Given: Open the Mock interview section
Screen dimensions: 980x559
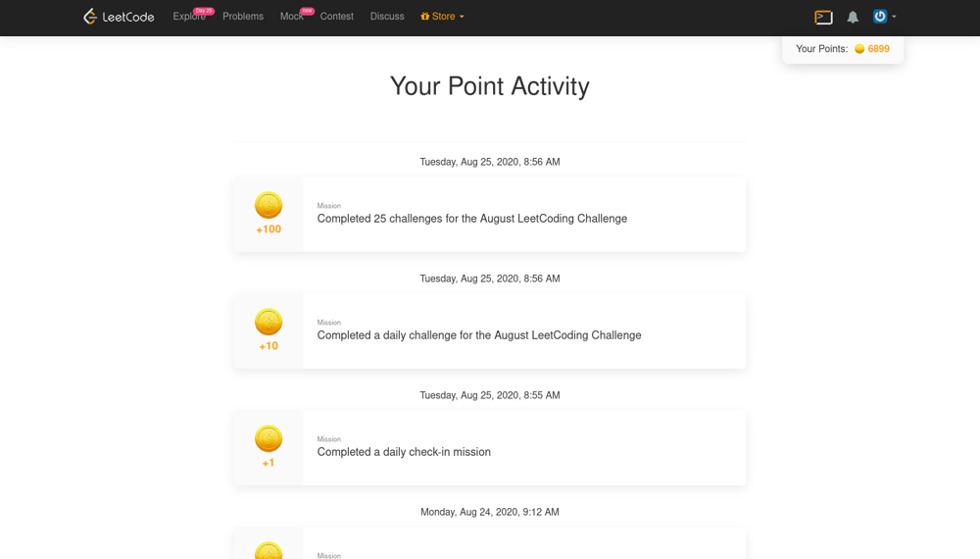Looking at the screenshot, I should (x=291, y=17).
